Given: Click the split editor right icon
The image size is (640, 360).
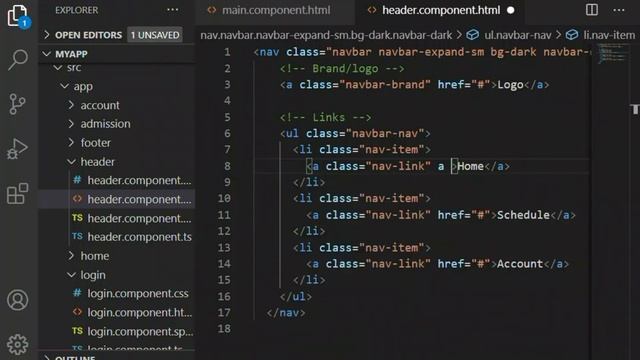Looking at the screenshot, I should pos(592,10).
